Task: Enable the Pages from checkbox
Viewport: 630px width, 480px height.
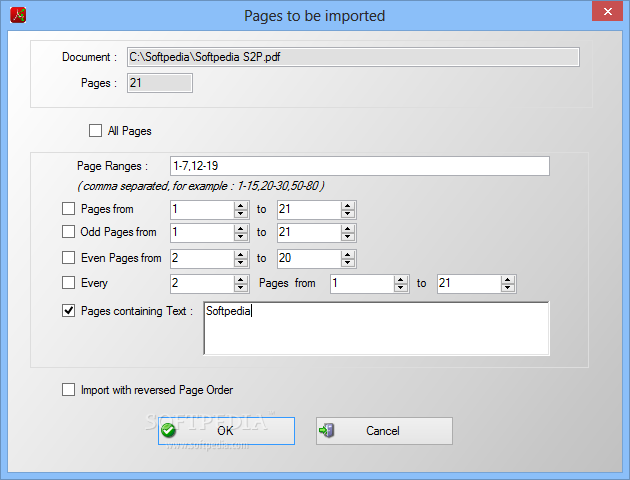Action: coord(68,209)
